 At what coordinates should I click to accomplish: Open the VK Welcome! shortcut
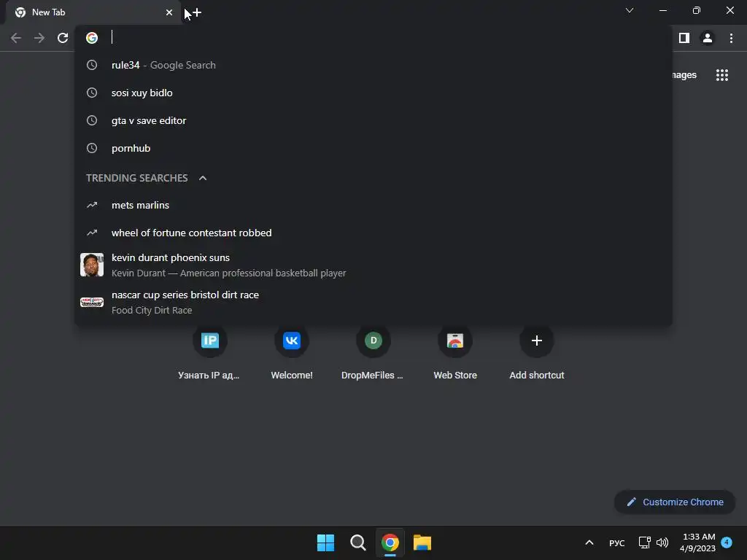coord(292,354)
